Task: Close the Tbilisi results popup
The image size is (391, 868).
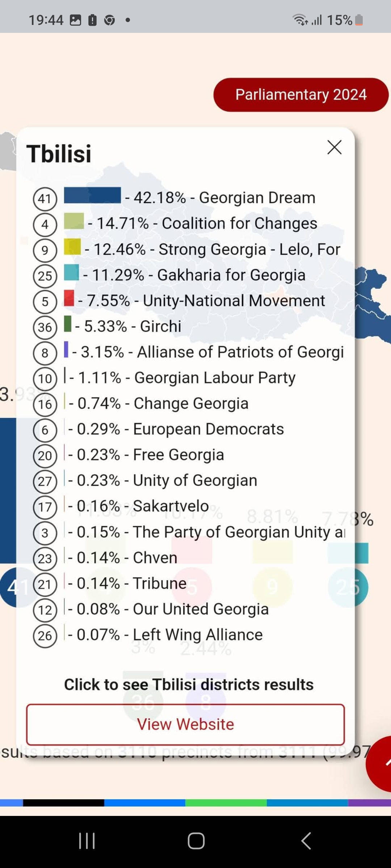Action: 334,148
